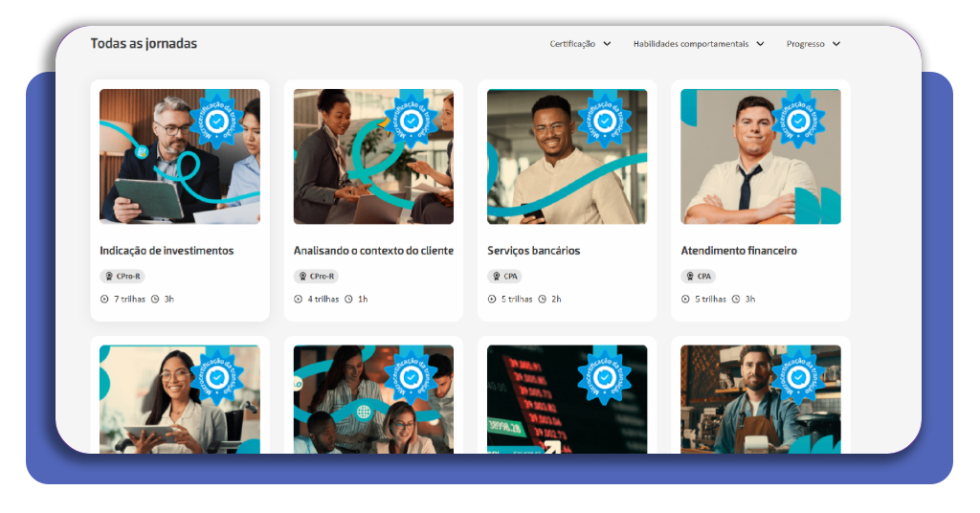Click the "4 trilhas" text
This screenshot has height=513, width=980.
coord(323,300)
